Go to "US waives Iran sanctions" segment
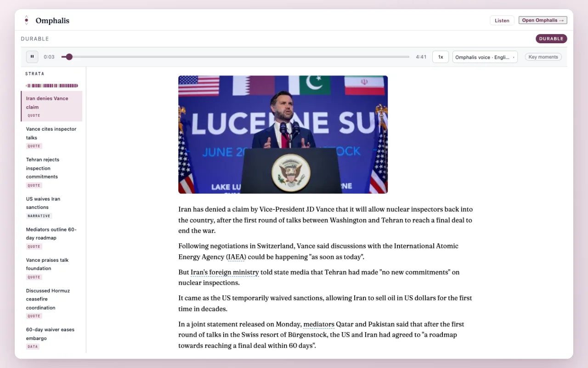The image size is (588, 368). coord(52,207)
